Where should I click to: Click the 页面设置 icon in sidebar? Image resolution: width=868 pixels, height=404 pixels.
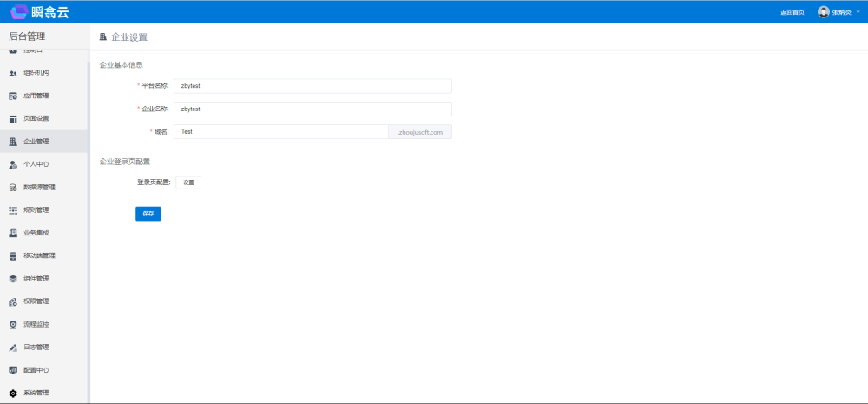click(13, 118)
